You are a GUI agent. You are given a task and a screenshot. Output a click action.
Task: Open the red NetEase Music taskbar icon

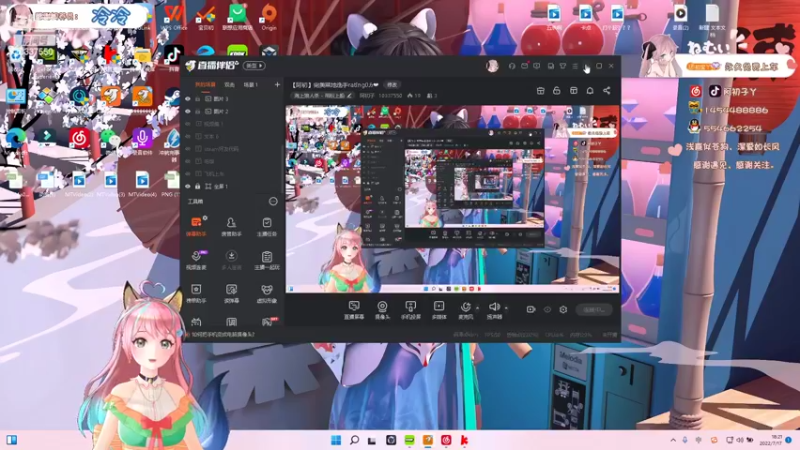(446, 440)
